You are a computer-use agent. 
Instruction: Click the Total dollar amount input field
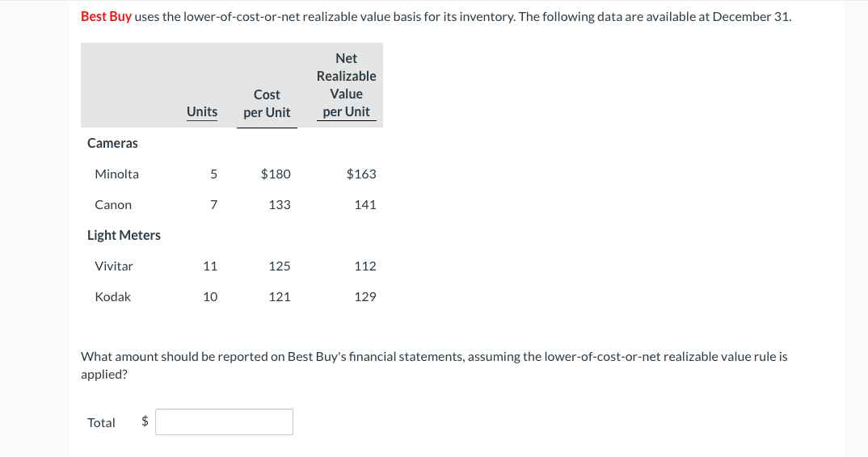224,422
